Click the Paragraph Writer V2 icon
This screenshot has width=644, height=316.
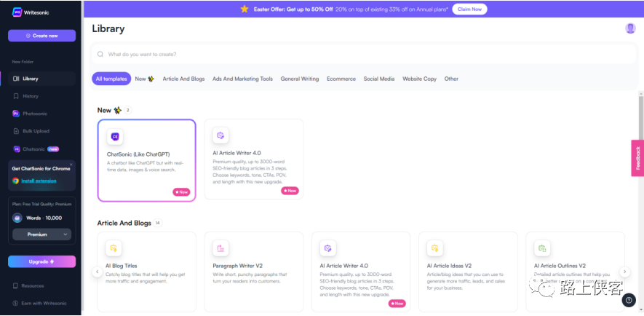pyautogui.click(x=221, y=248)
